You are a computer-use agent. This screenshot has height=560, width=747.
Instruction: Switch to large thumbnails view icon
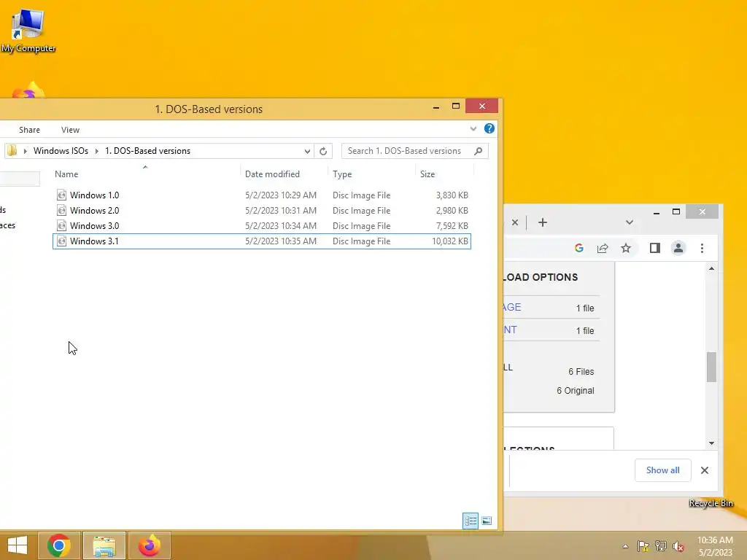487,521
